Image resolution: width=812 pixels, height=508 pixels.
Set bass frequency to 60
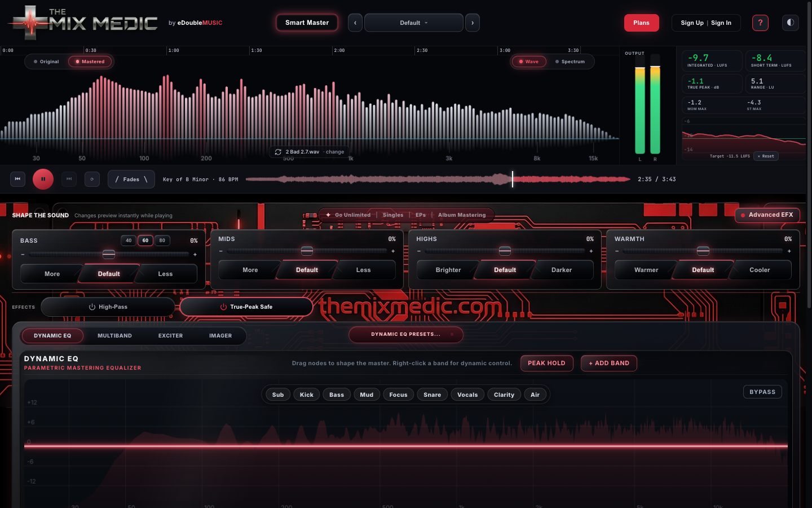pyautogui.click(x=145, y=240)
